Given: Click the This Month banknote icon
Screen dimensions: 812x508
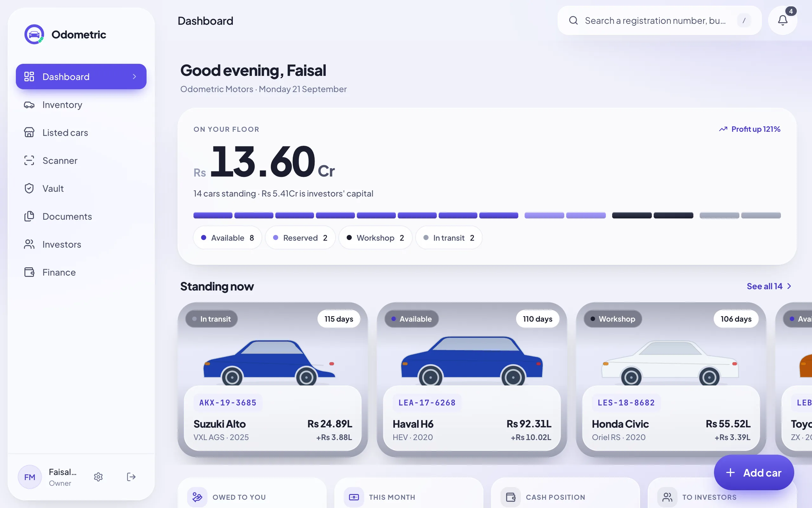Looking at the screenshot, I should click(354, 497).
